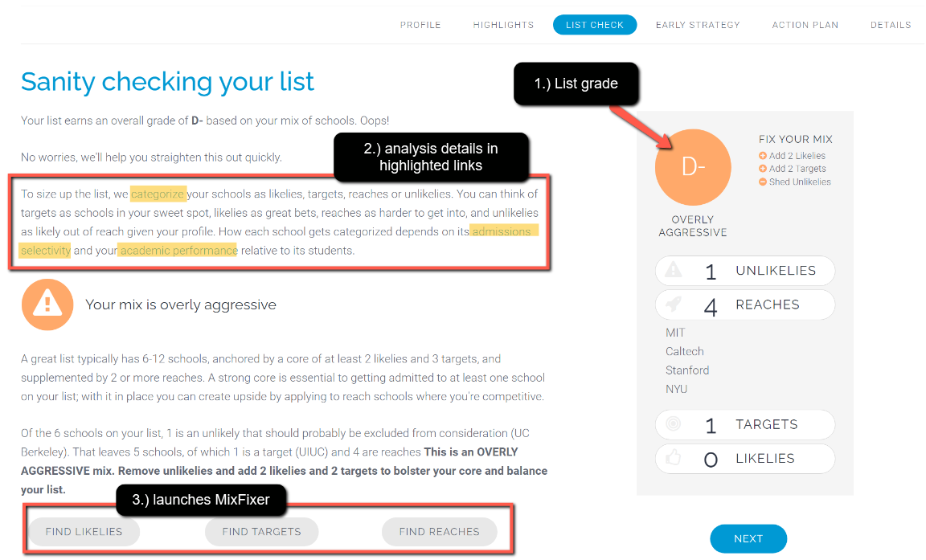926x560 pixels.
Task: Click the blue Next button
Action: click(x=748, y=539)
